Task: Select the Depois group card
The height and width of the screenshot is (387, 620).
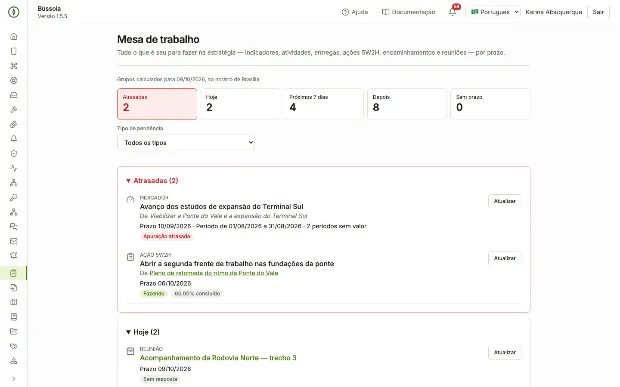Action: coord(407,104)
